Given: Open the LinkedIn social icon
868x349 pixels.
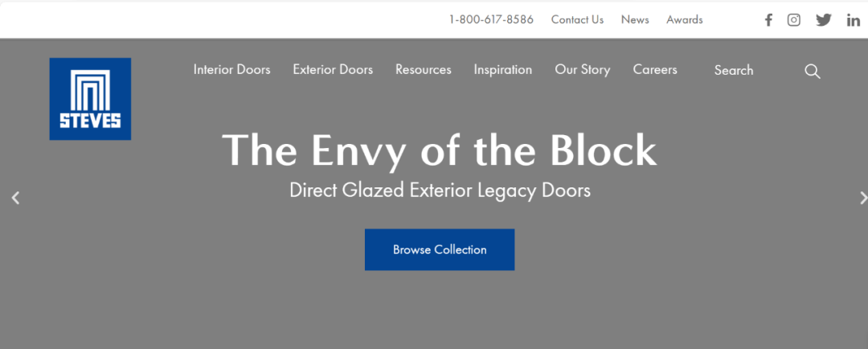Looking at the screenshot, I should point(853,20).
